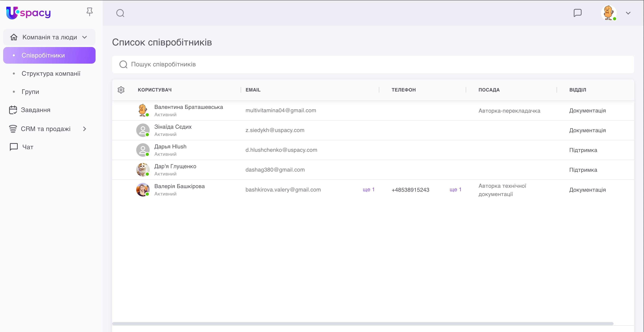Click the Uspacy logo
The height and width of the screenshot is (332, 644).
coord(28,13)
